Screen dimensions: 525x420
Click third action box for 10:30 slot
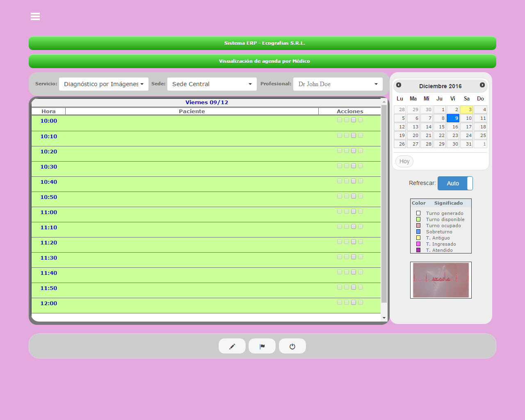tap(354, 166)
